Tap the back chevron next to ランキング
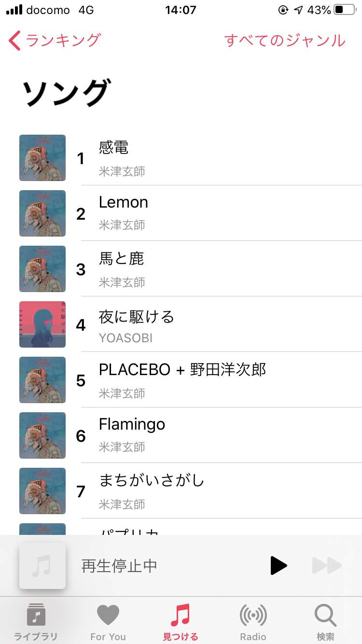 [x=14, y=41]
